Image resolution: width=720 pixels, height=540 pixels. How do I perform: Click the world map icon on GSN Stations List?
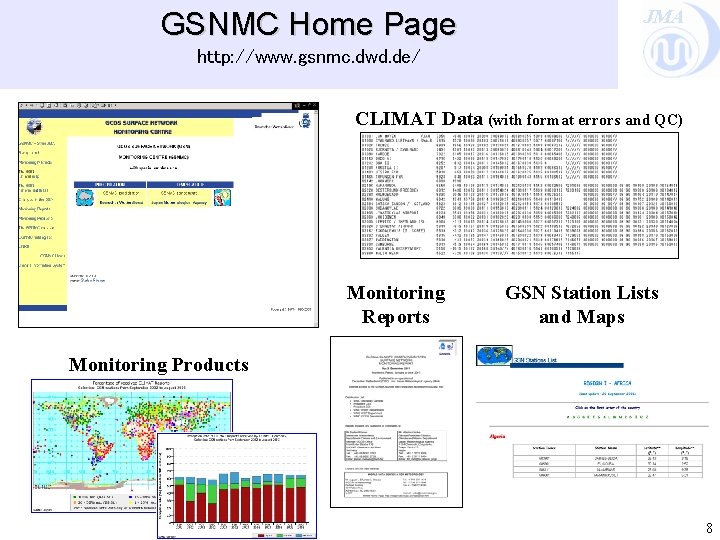click(x=494, y=355)
